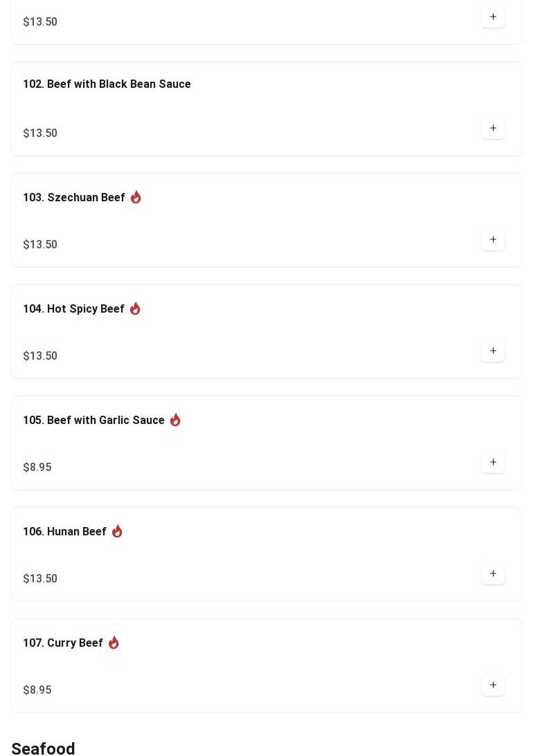The height and width of the screenshot is (756, 533).
Task: Open the 107. Curry Beef item name
Action: (63, 643)
